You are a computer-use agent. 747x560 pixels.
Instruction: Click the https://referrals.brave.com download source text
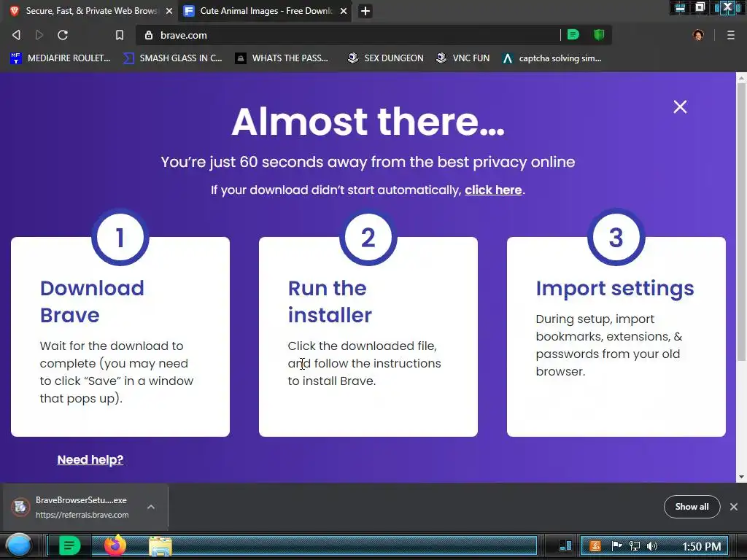tap(82, 515)
